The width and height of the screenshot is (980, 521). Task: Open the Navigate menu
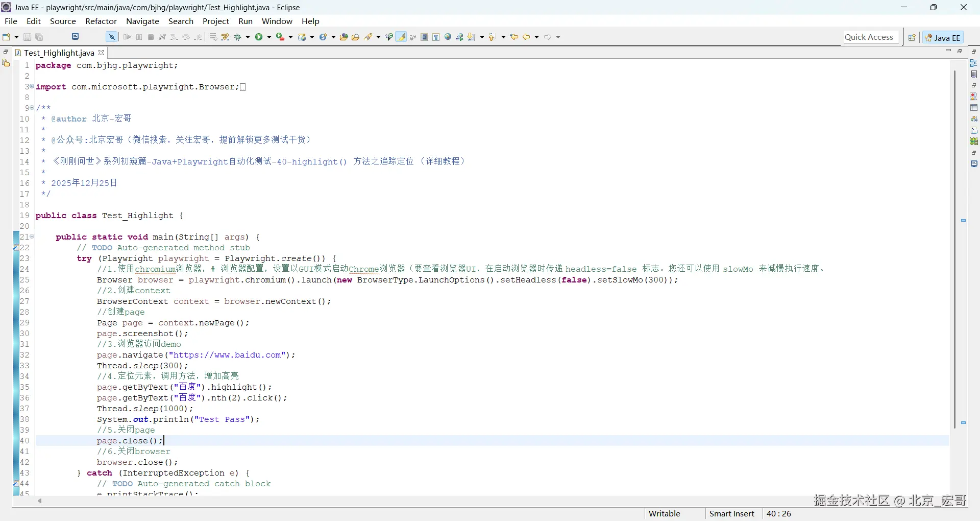pos(142,21)
